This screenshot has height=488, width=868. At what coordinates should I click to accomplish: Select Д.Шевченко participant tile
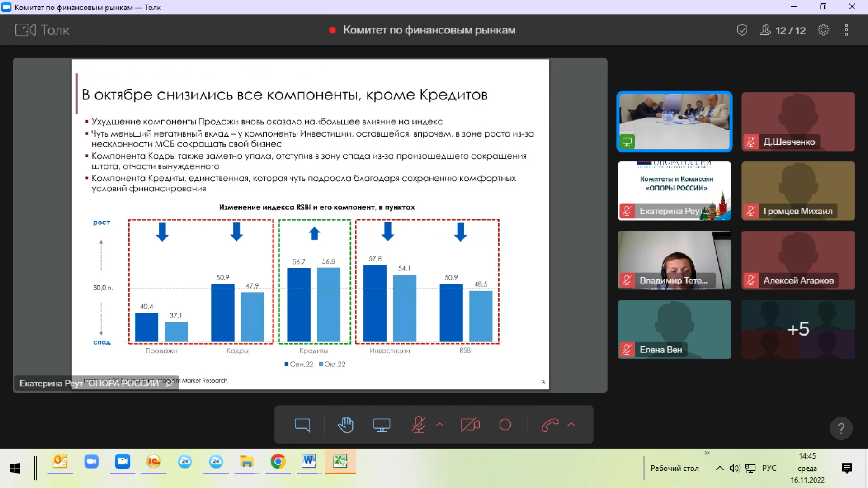[x=798, y=122]
